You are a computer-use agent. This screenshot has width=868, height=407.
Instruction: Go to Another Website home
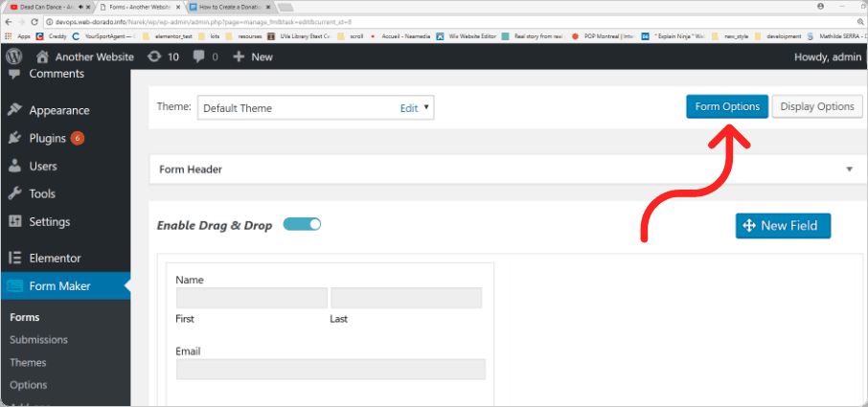[x=84, y=57]
